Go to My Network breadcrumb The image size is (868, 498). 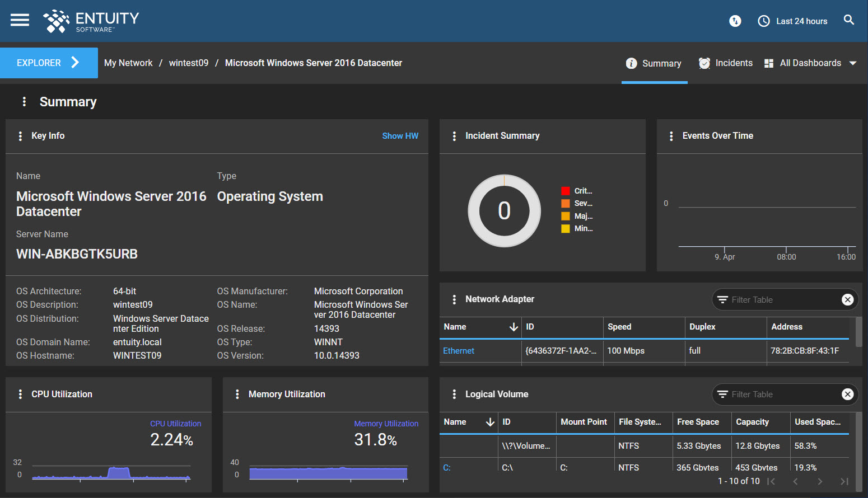128,63
